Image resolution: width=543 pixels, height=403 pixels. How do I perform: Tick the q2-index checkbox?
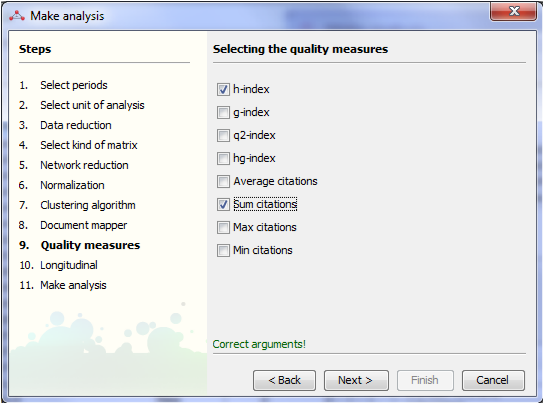(223, 135)
